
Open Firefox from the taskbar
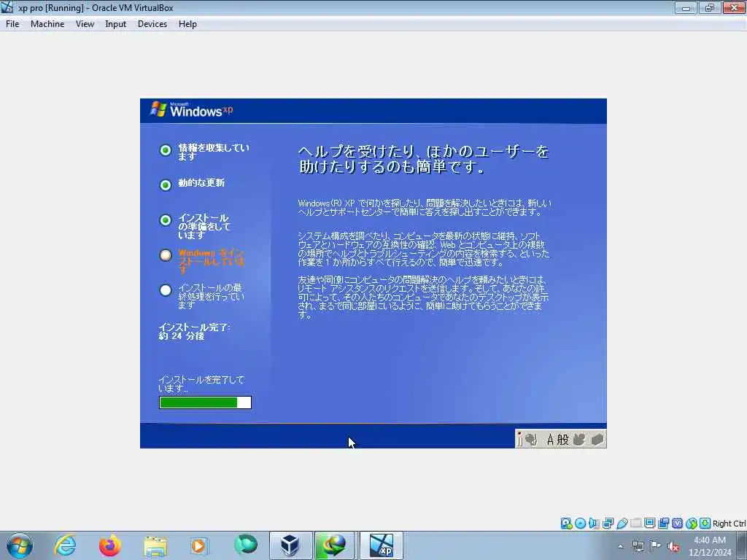(109, 545)
